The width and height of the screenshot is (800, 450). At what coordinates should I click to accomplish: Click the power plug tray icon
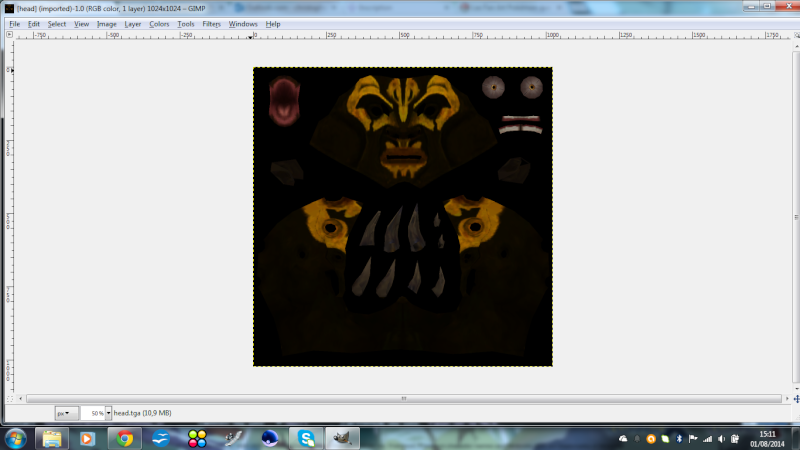[x=735, y=439]
